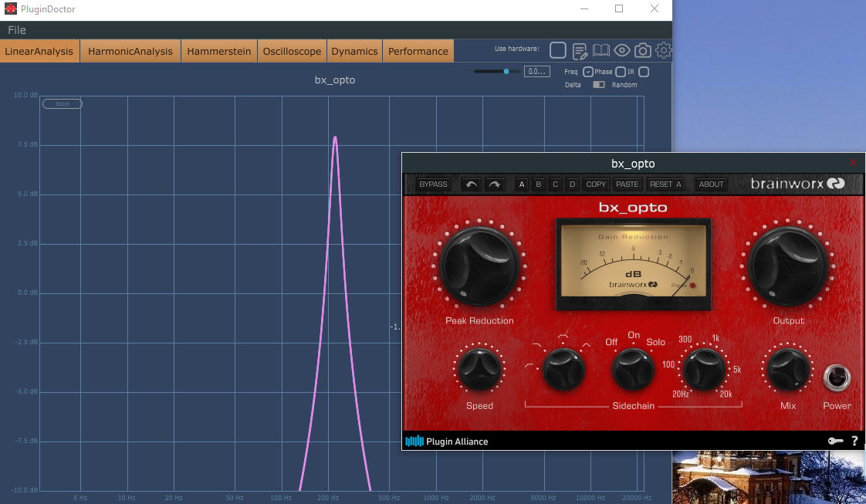Flip the Power switch on bx_opto
The height and width of the screenshot is (504, 866).
click(837, 378)
